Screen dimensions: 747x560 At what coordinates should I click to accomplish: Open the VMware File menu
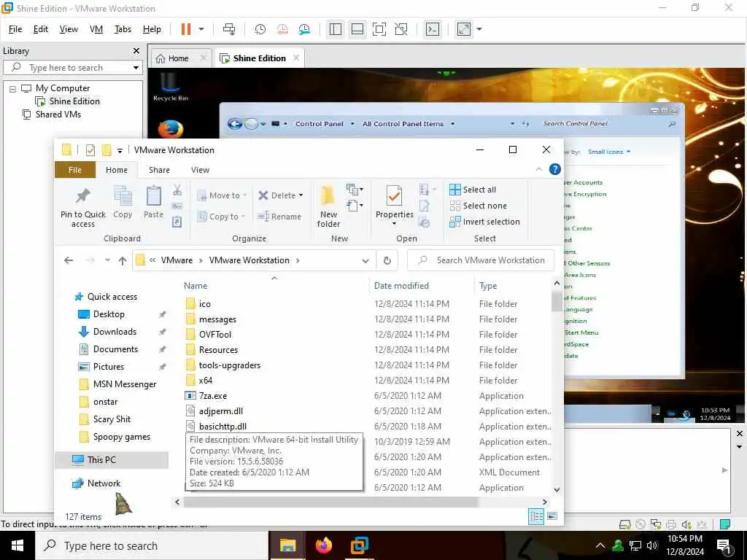15,29
